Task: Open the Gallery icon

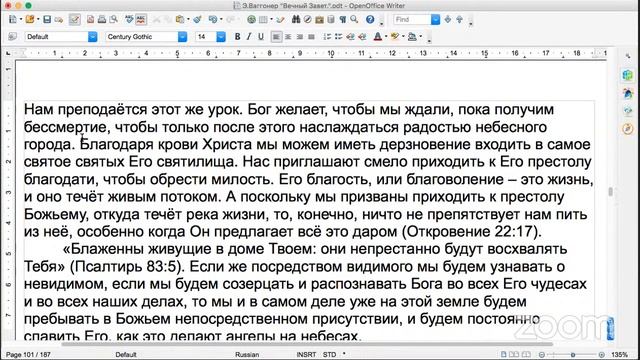Action: point(319,19)
